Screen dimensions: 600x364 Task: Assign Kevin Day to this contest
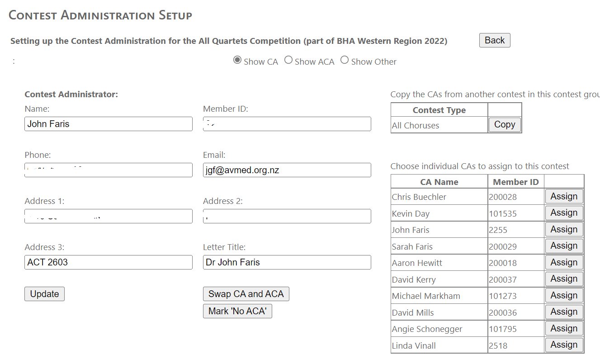564,213
